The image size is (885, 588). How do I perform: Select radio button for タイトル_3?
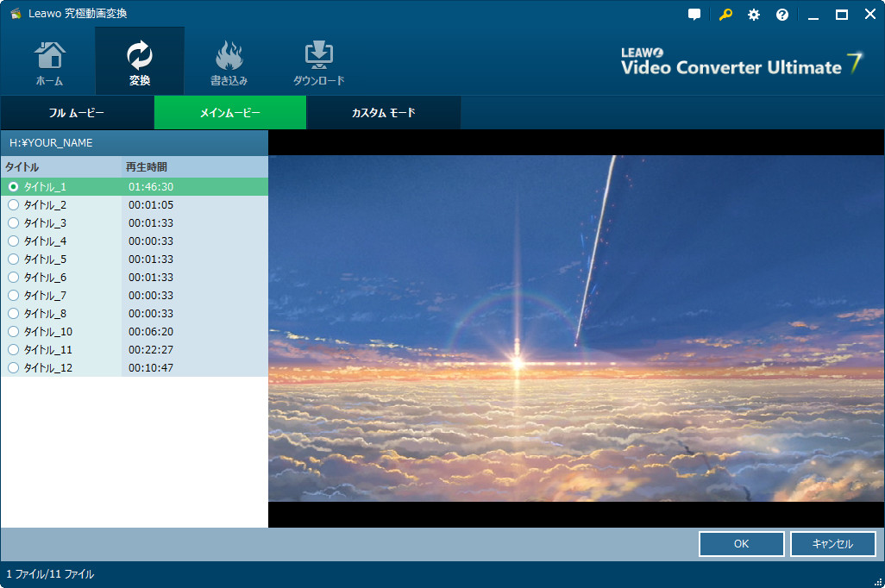click(x=14, y=222)
